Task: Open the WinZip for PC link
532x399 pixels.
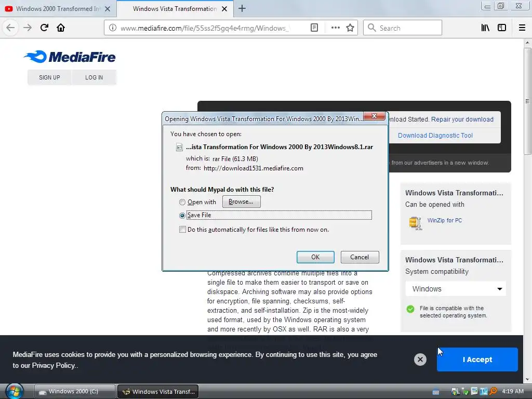Action: pyautogui.click(x=445, y=220)
